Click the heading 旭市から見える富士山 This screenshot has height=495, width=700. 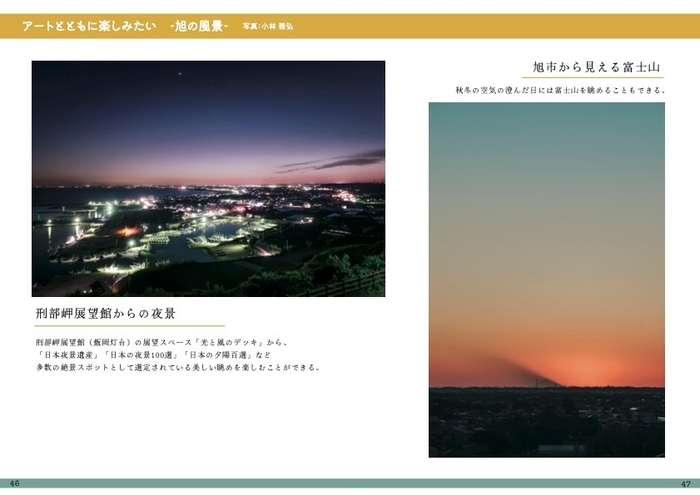[x=593, y=67]
